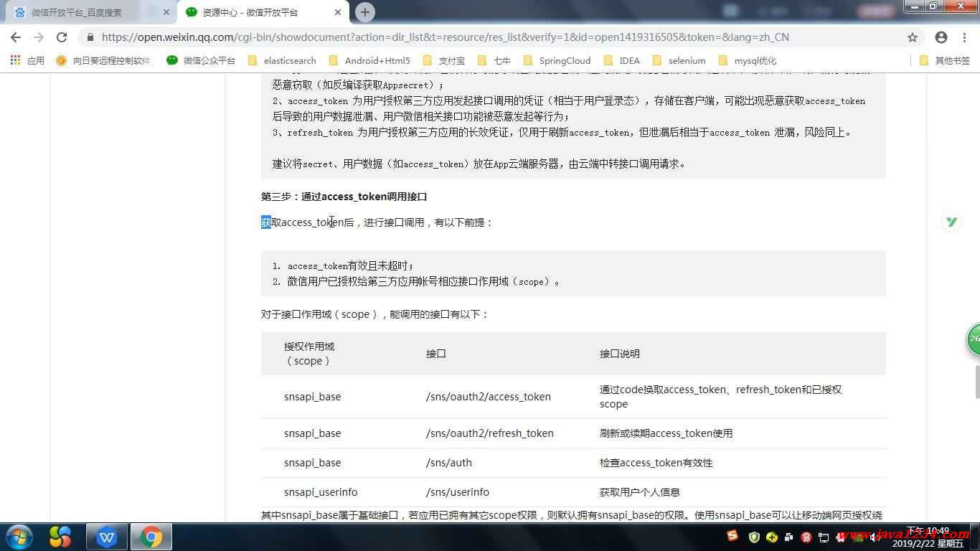The width and height of the screenshot is (980, 551).
Task: Open the SpringCloud bookmark folder
Action: coord(557,60)
